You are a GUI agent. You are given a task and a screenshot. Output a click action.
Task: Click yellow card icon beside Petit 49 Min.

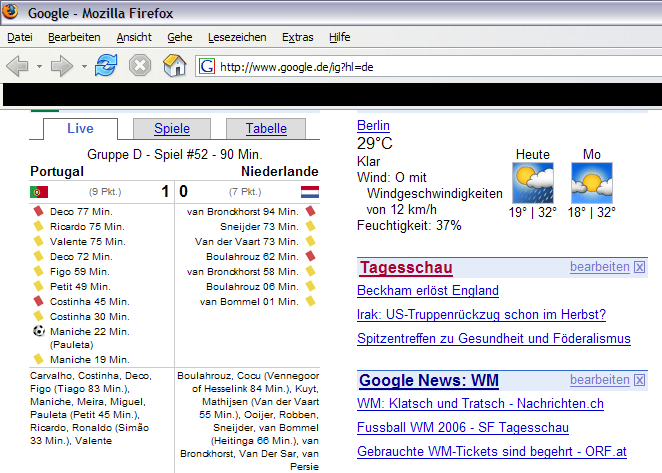39,286
